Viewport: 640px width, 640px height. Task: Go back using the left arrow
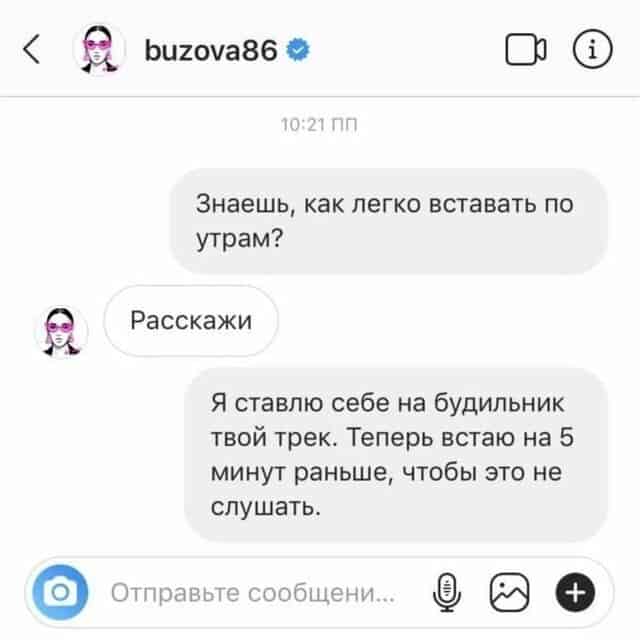pos(31,49)
